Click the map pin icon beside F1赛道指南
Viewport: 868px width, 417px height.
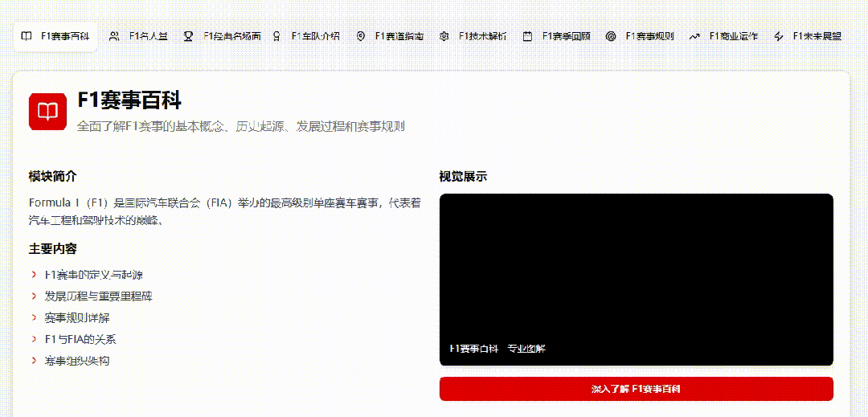[x=360, y=36]
